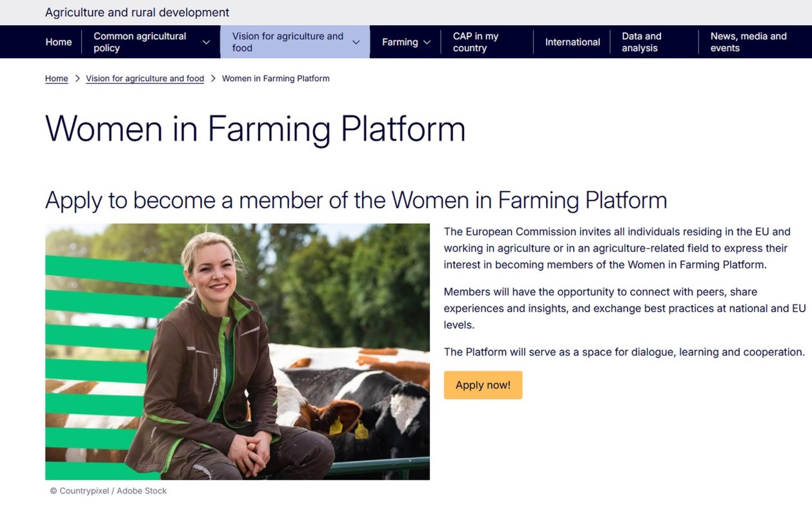Click the Women in Farming Platform page heading
This screenshot has height=516, width=812.
(x=255, y=130)
